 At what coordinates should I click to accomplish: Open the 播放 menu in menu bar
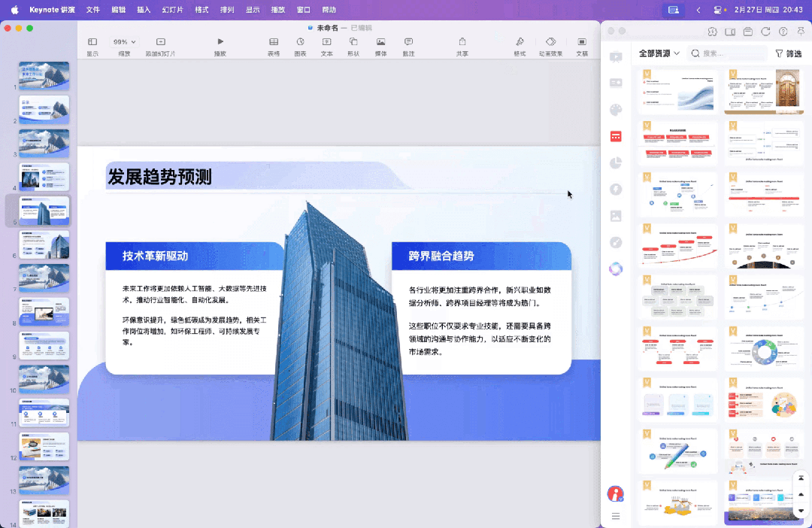point(277,10)
